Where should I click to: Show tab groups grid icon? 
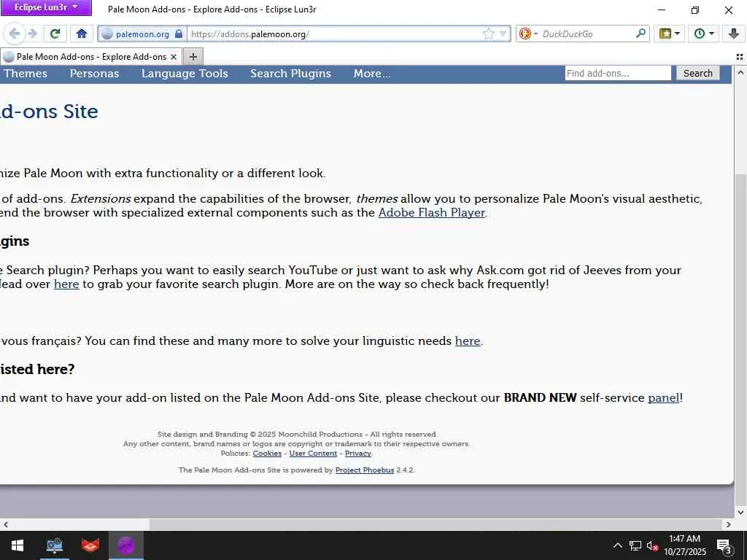[740, 57]
